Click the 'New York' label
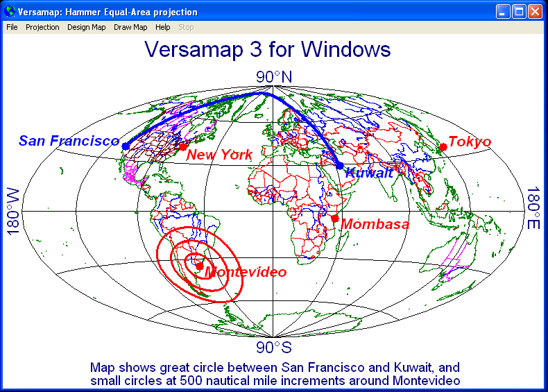This screenshot has width=548, height=392. click(x=219, y=155)
